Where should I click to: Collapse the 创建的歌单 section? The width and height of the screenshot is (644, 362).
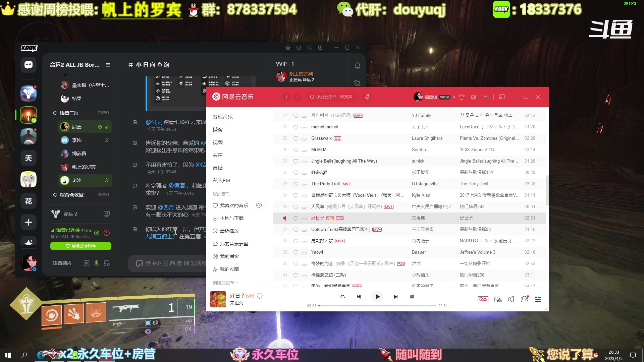click(x=226, y=283)
